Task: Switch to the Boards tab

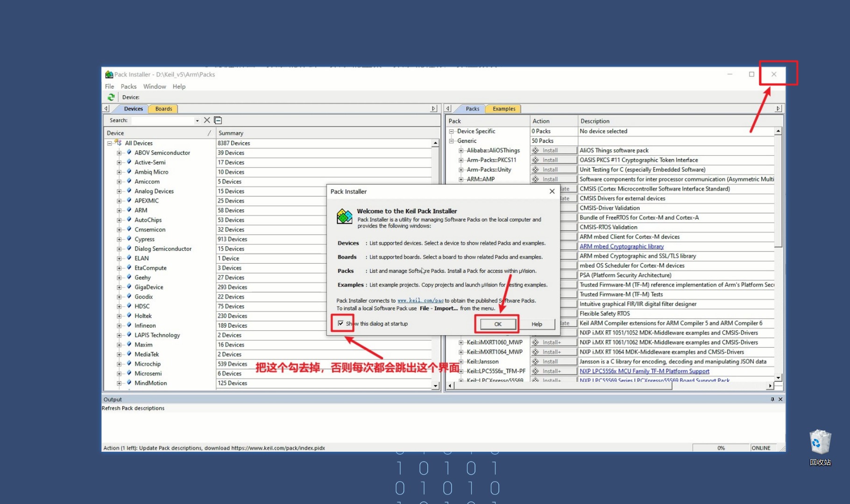Action: click(163, 109)
